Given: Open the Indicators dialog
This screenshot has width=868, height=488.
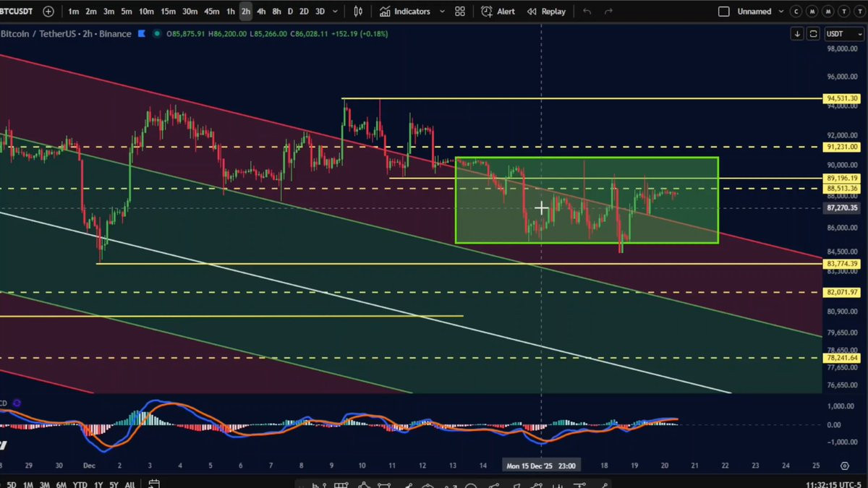Looking at the screenshot, I should click(x=405, y=12).
